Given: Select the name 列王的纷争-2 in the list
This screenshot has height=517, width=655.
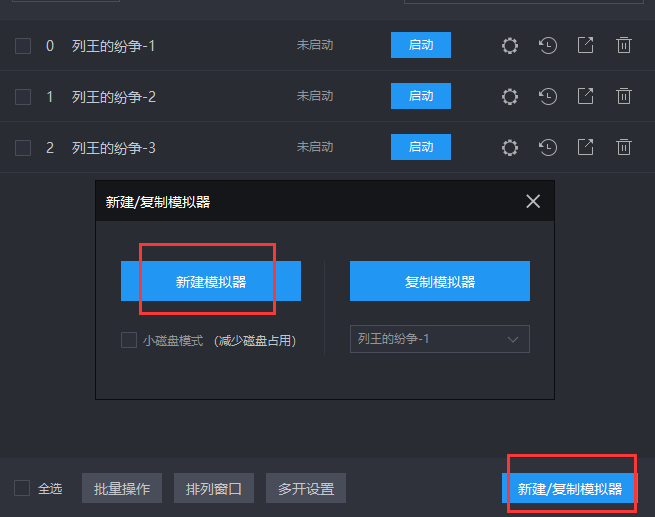Looking at the screenshot, I should pos(114,97).
